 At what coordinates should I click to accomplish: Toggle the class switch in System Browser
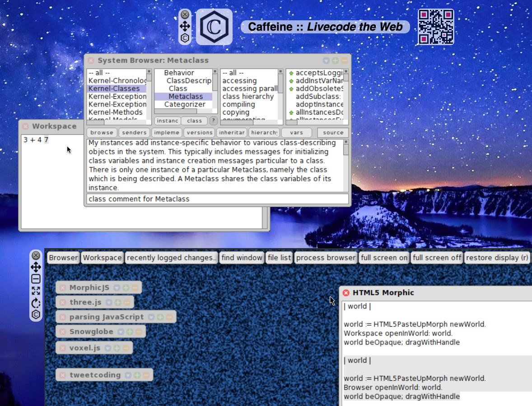point(194,121)
